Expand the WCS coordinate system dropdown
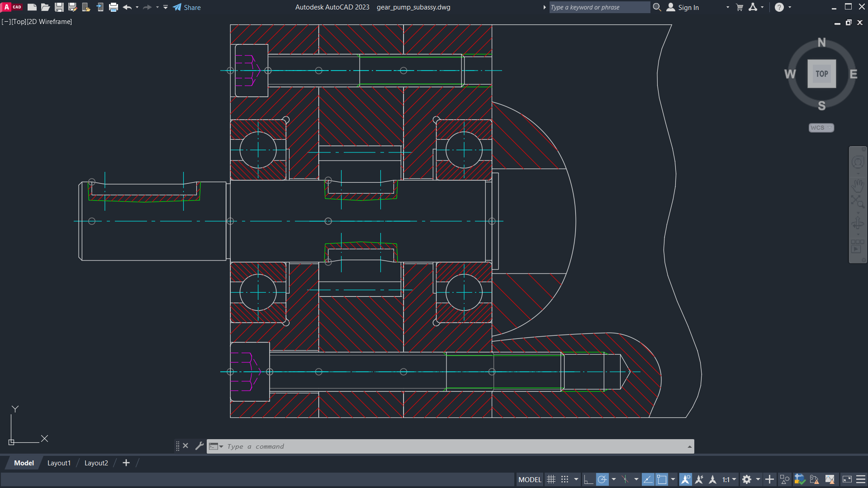This screenshot has width=868, height=488. pyautogui.click(x=821, y=128)
